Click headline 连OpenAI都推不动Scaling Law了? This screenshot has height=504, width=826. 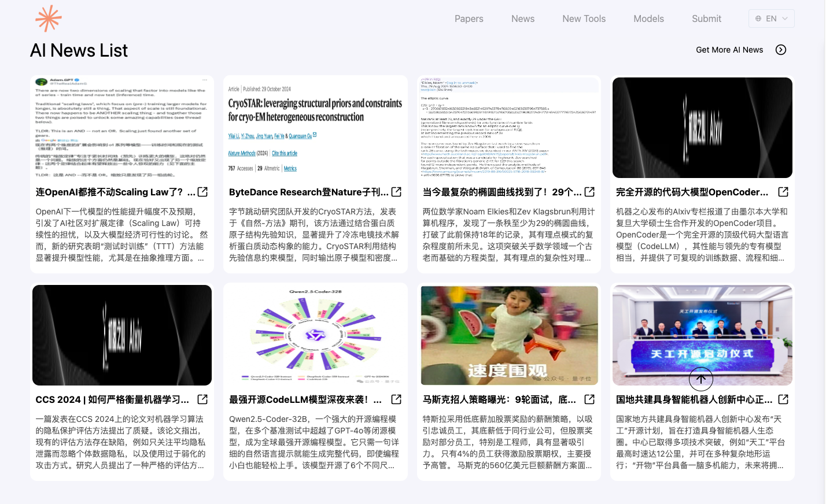(x=115, y=192)
